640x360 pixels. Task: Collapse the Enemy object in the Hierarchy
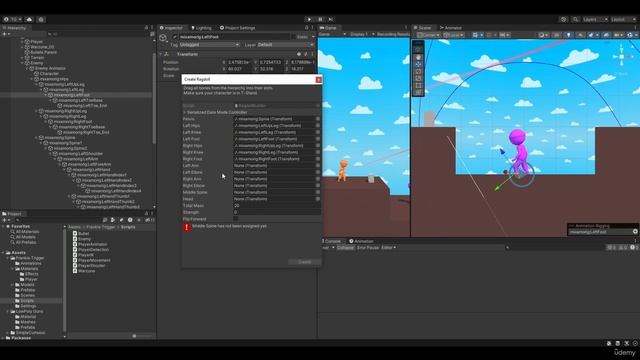point(22,63)
